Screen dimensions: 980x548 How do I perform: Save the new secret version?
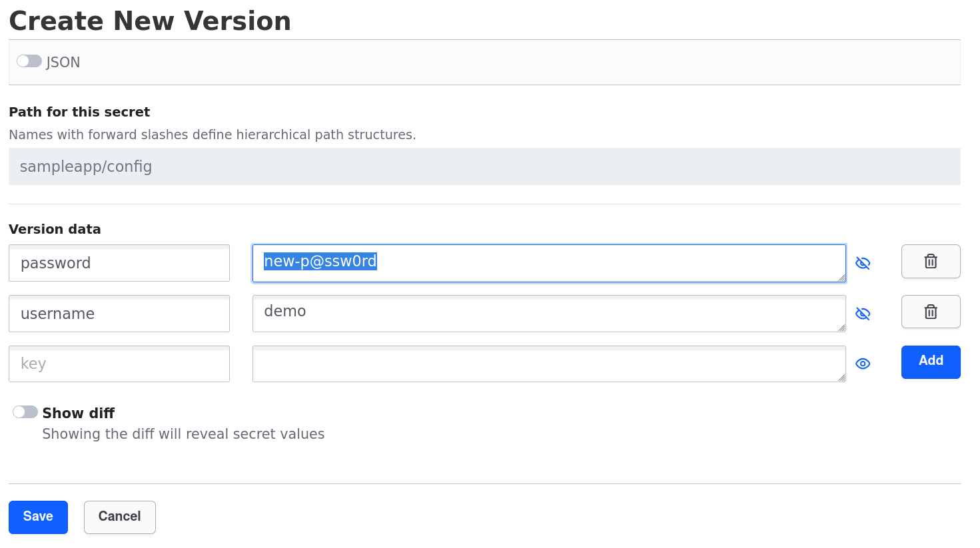[38, 517]
